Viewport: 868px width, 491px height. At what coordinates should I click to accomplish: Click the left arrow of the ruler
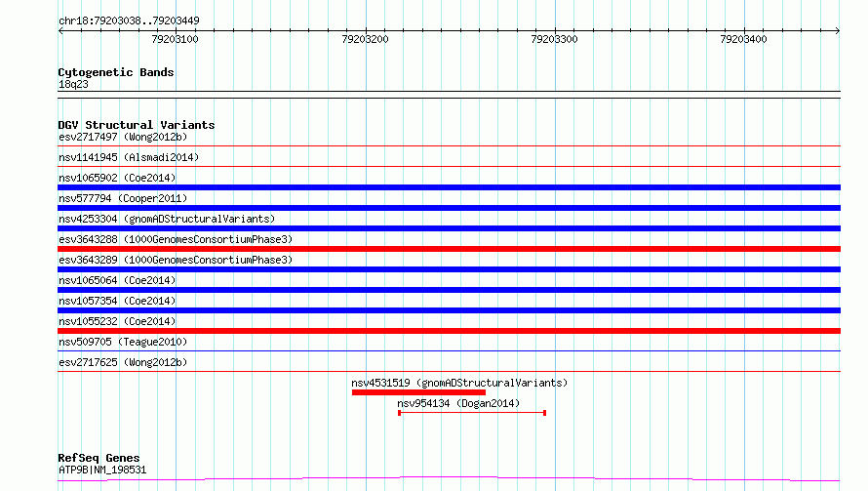point(60,30)
